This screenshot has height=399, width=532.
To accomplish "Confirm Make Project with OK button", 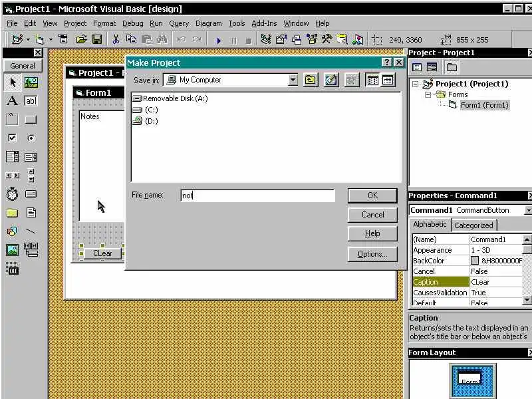I will 372,196.
